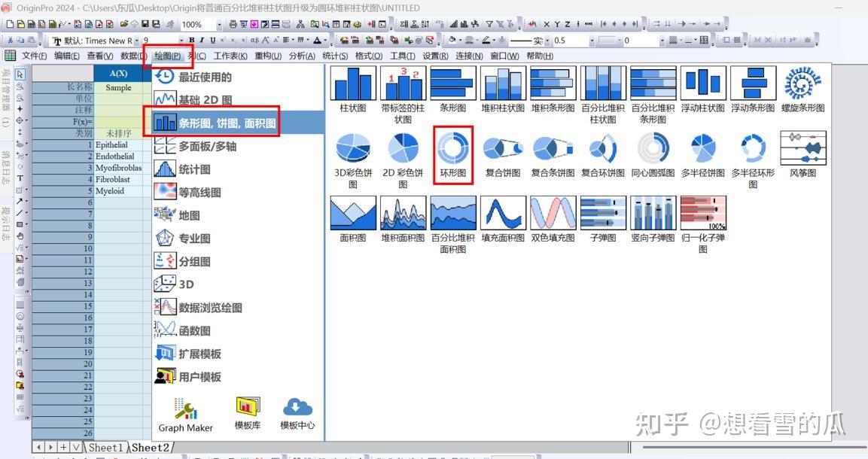Open the 3D plot category
Viewport: 868px width, 459px height.
(x=237, y=284)
